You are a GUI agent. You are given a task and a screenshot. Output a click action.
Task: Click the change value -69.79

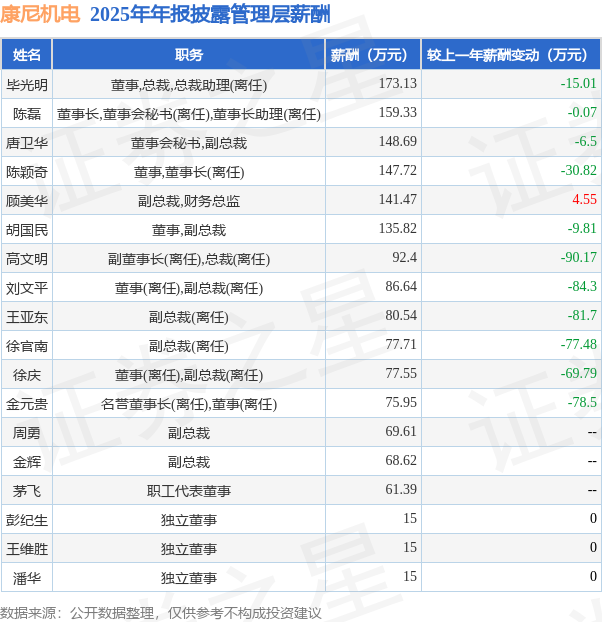pos(579,373)
